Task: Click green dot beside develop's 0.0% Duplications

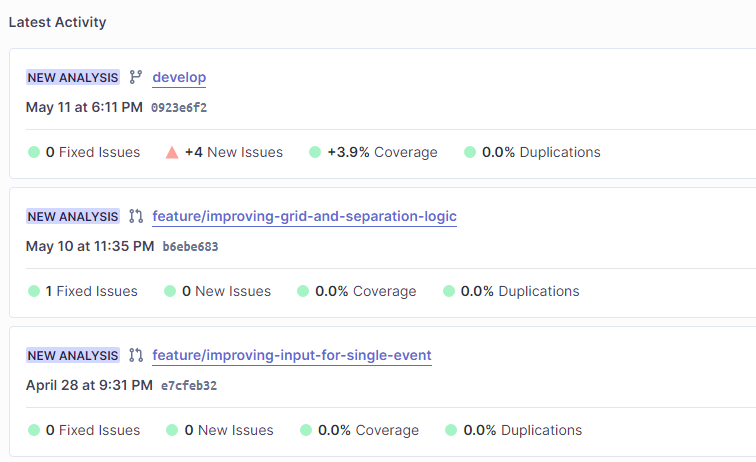Action: point(470,152)
